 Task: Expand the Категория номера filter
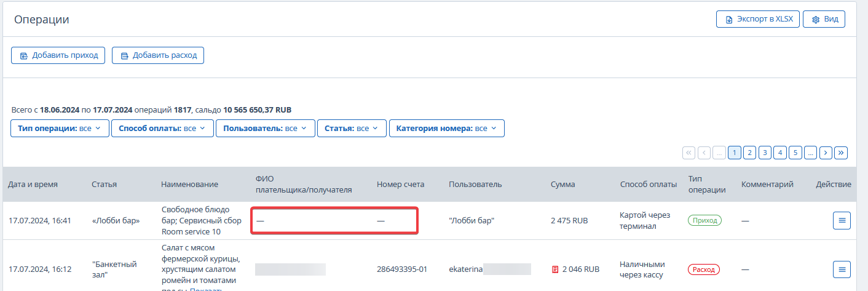446,129
